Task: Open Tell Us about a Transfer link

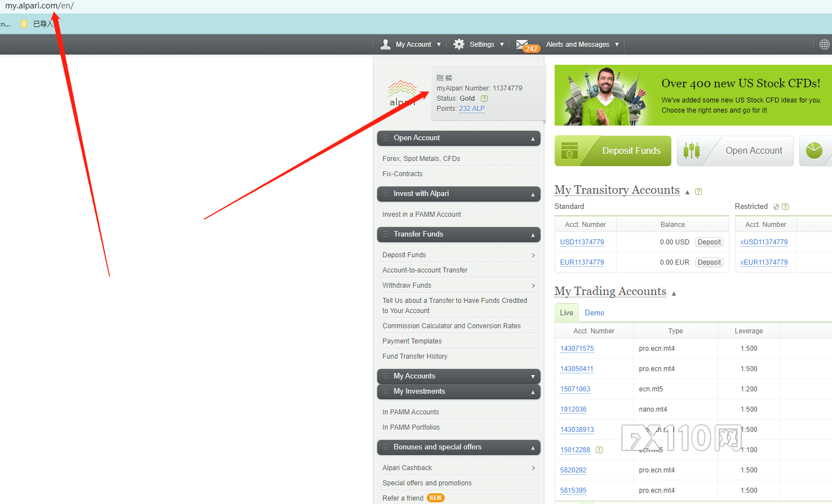Action: (455, 306)
